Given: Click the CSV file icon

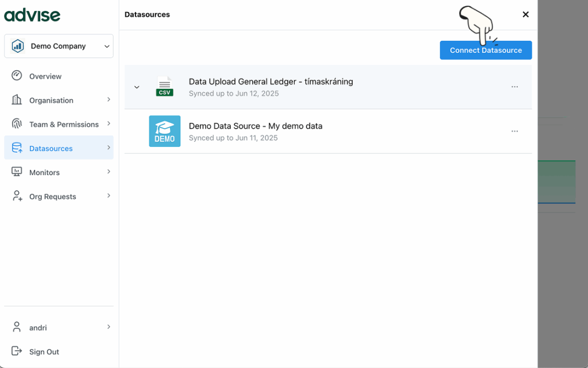Looking at the screenshot, I should [x=165, y=87].
